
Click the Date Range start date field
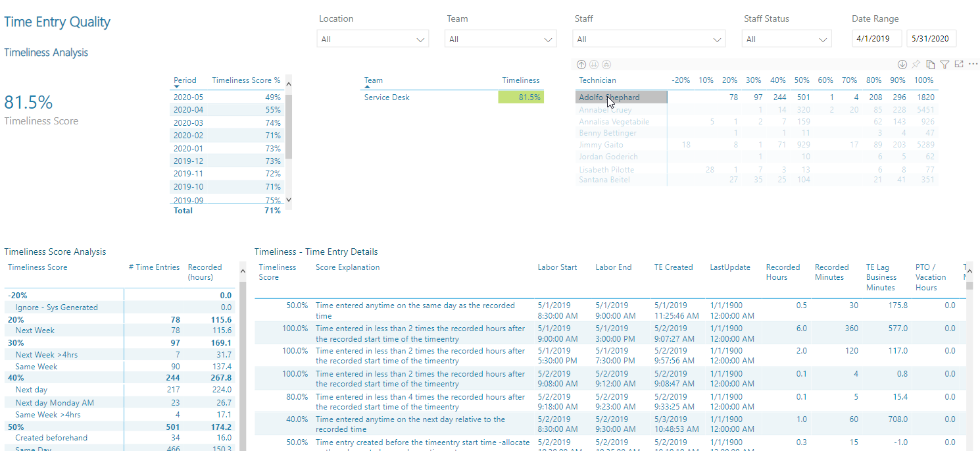877,39
